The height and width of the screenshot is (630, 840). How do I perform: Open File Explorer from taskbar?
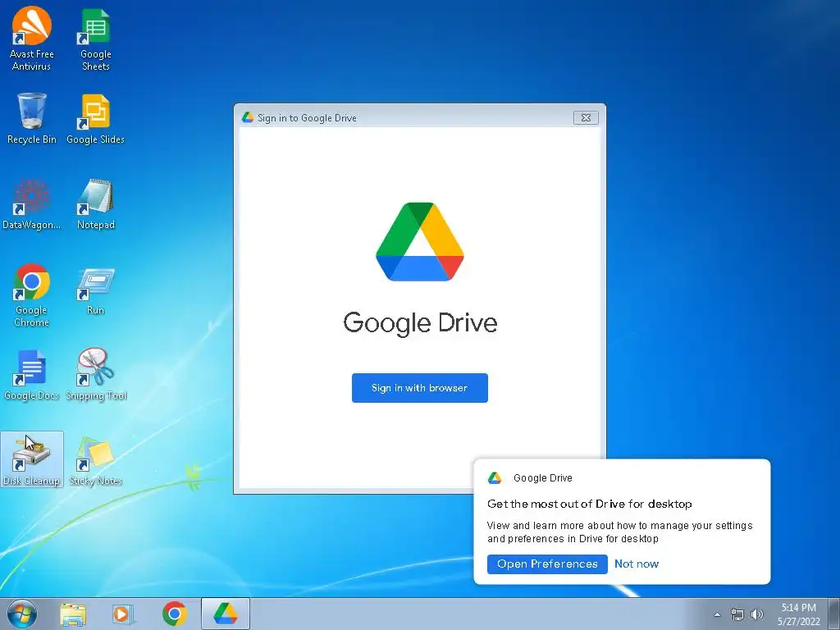pyautogui.click(x=73, y=614)
